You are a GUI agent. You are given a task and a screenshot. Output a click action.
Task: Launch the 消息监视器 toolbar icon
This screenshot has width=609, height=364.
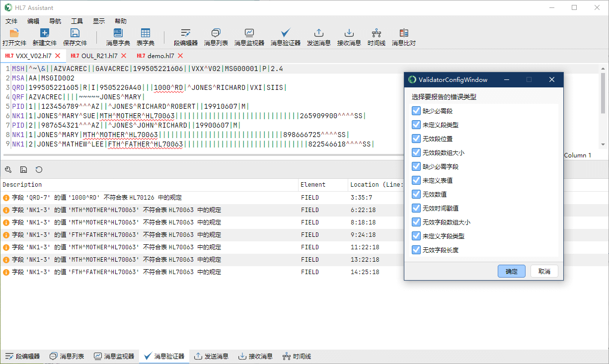pos(249,34)
